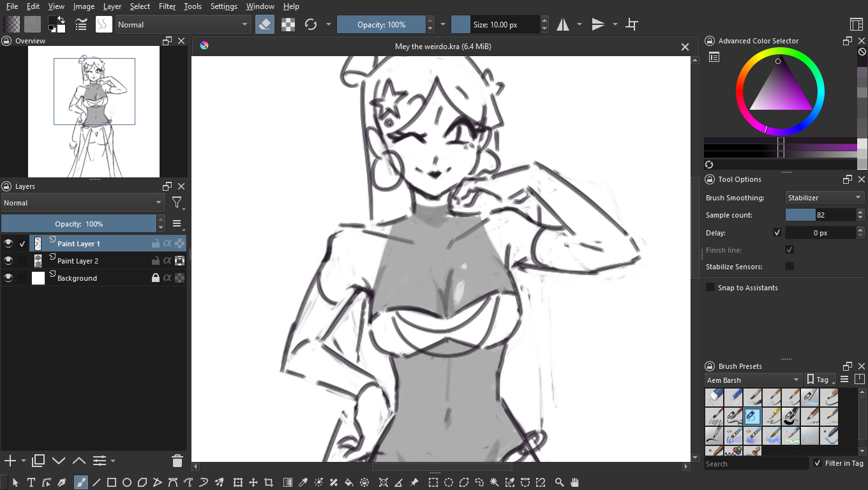Activate the Crop tool
Viewport: 868px width, 490px height.
[269, 482]
